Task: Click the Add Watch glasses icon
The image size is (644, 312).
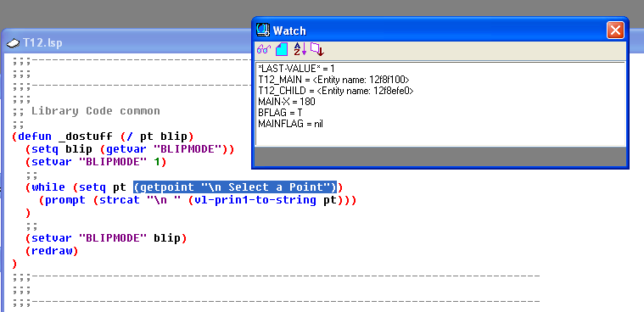Action: (264, 50)
